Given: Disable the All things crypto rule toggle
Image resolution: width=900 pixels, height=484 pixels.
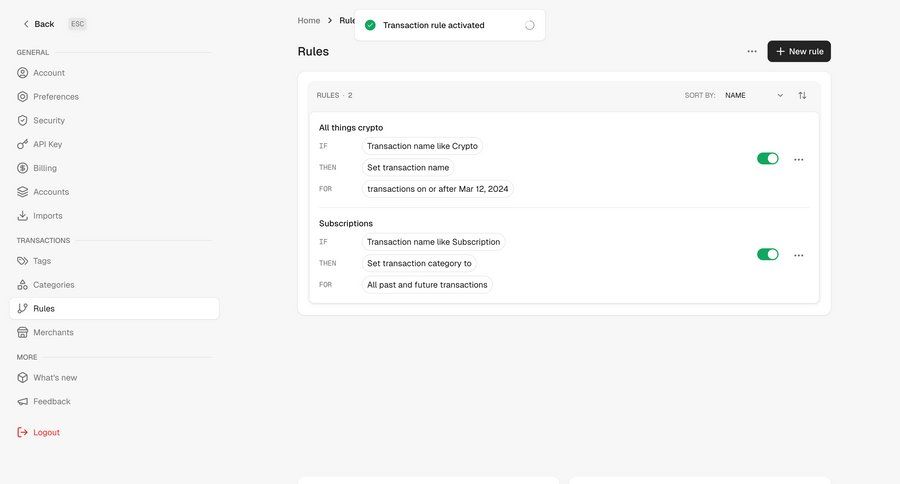Looking at the screenshot, I should (767, 158).
